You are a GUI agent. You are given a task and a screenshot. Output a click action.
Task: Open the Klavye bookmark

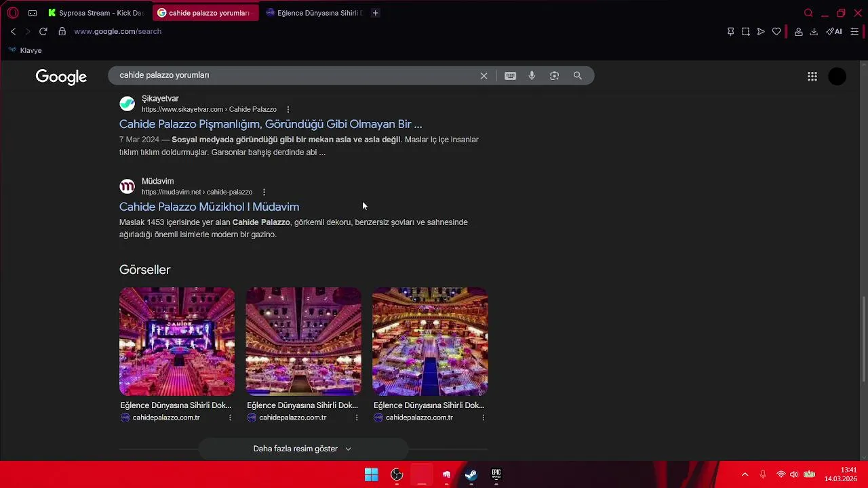click(x=24, y=50)
